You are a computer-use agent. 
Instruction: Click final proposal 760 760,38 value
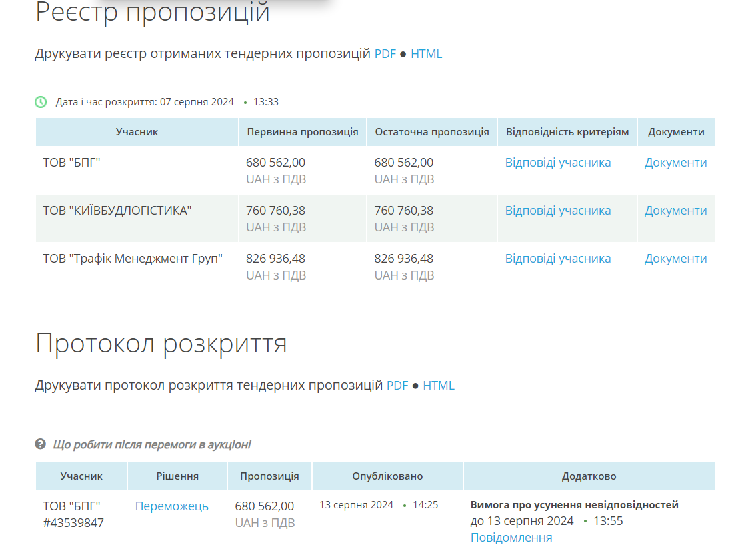403,211
